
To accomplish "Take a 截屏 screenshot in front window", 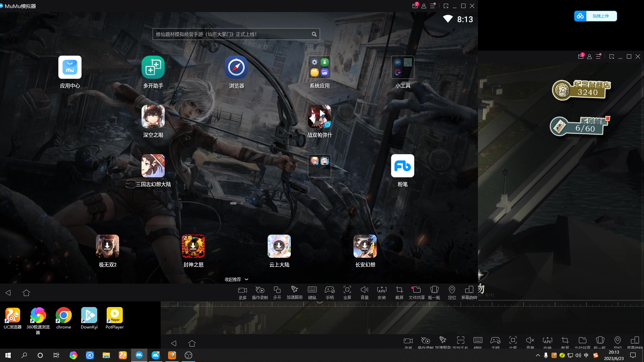I will point(399,292).
